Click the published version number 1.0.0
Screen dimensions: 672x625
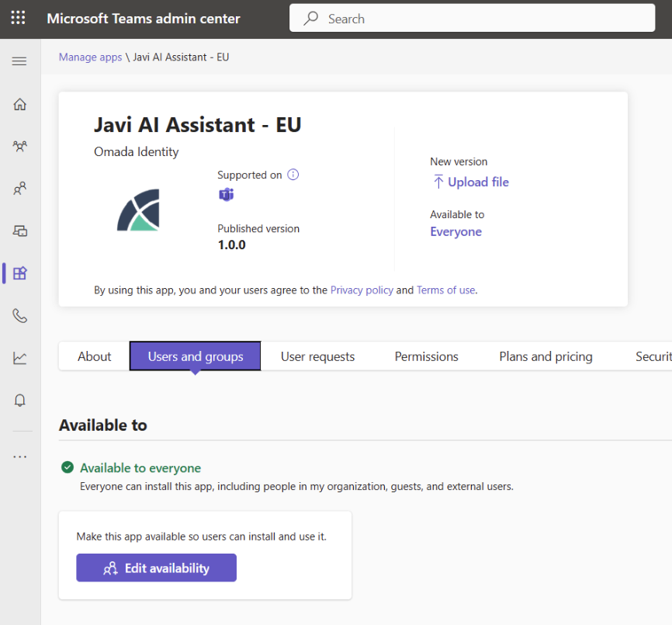[x=231, y=245]
